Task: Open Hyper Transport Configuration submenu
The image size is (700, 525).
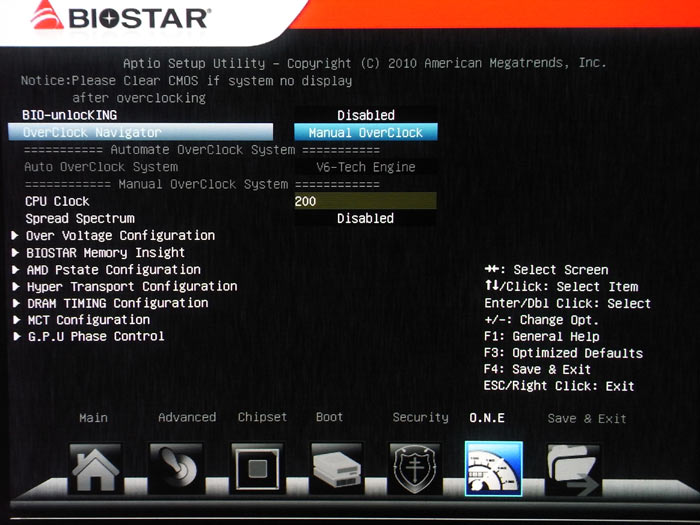Action: tap(132, 287)
